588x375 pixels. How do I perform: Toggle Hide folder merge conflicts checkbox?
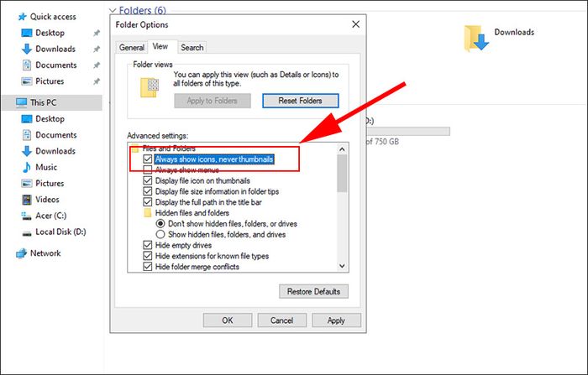pos(148,267)
